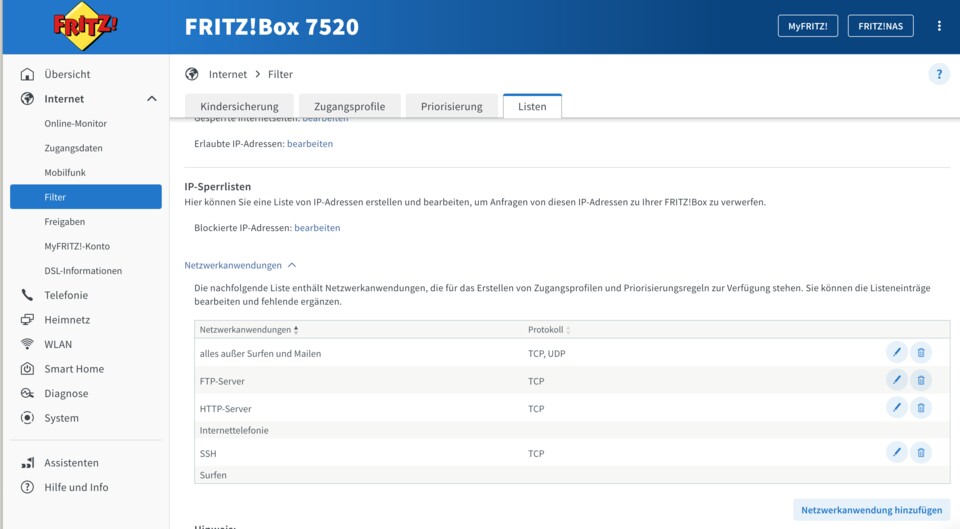Image resolution: width=960 pixels, height=529 pixels.
Task: Click the FRITZ! logo
Action: click(85, 26)
